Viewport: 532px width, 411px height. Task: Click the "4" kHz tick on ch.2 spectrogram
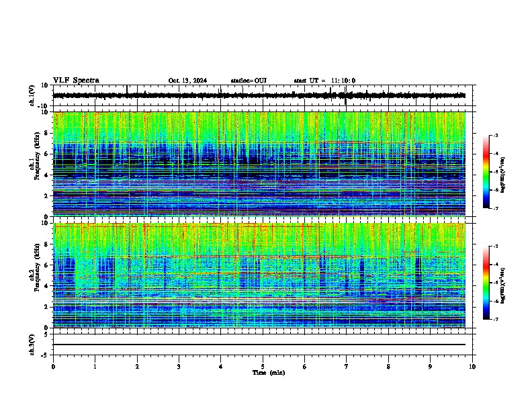coord(46,286)
